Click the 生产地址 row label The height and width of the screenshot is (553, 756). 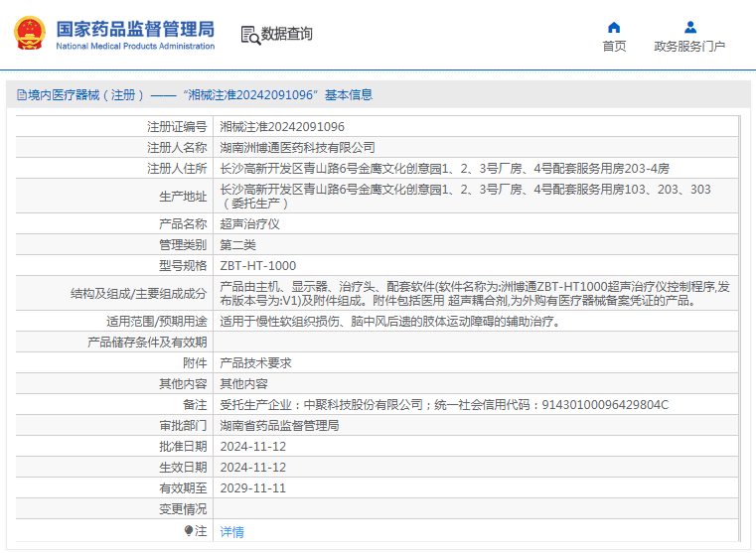click(183, 197)
